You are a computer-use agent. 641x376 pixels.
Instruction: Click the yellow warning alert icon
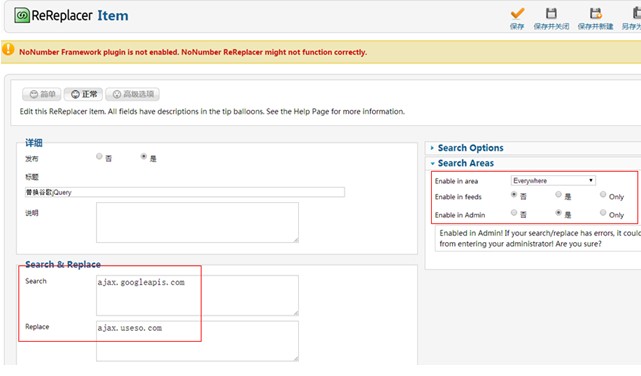click(x=8, y=49)
